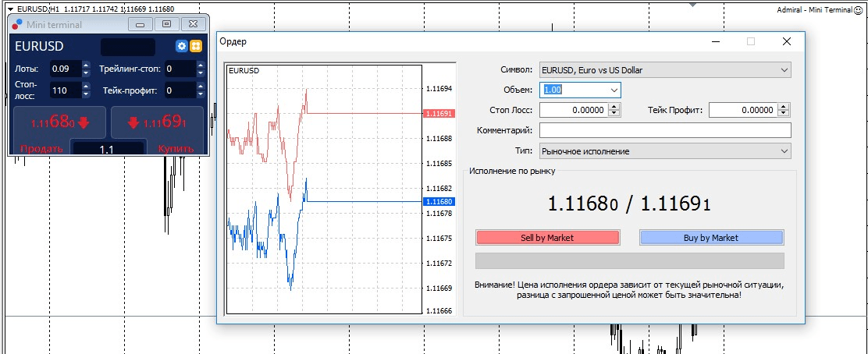Restore the Mini terminal window size

point(166,24)
